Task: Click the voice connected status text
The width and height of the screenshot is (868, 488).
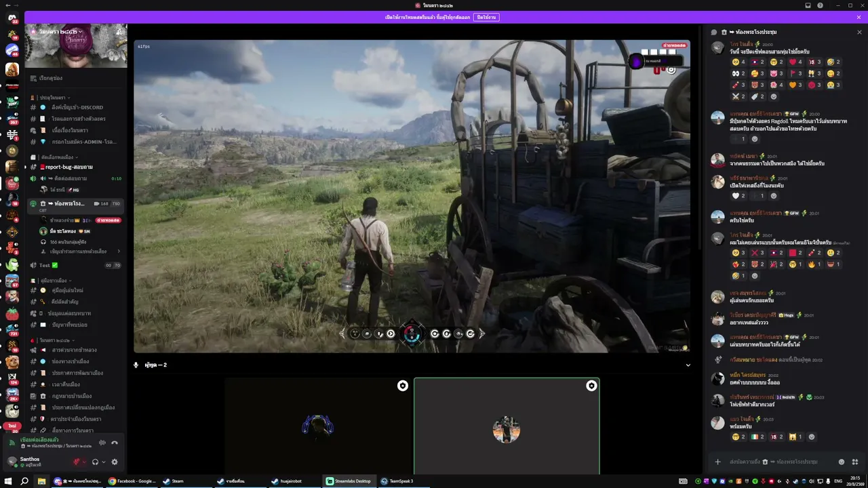Action: (39, 440)
